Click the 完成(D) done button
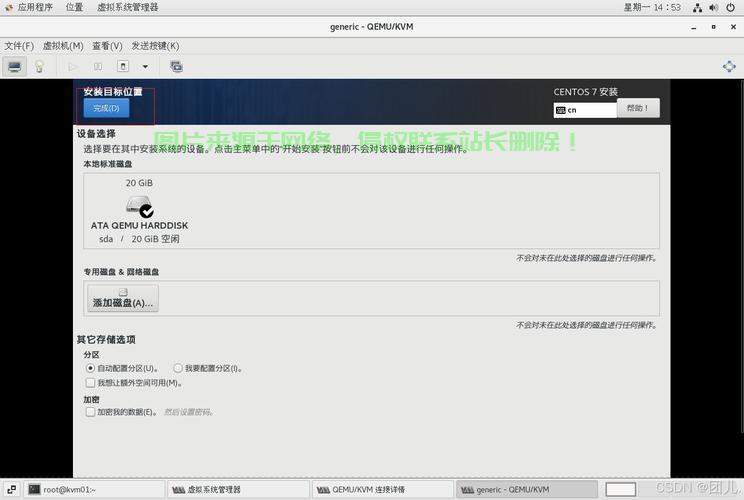Viewport: 744px width, 500px height. (x=106, y=108)
